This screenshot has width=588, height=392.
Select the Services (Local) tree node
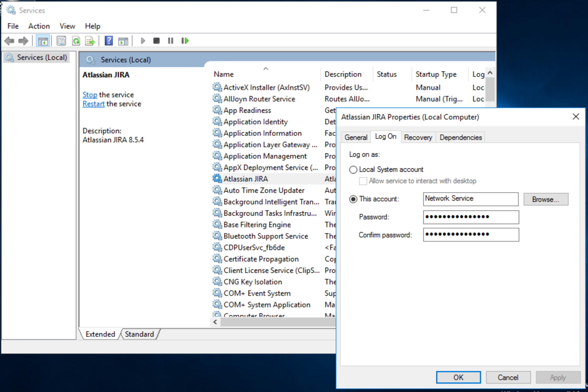42,58
